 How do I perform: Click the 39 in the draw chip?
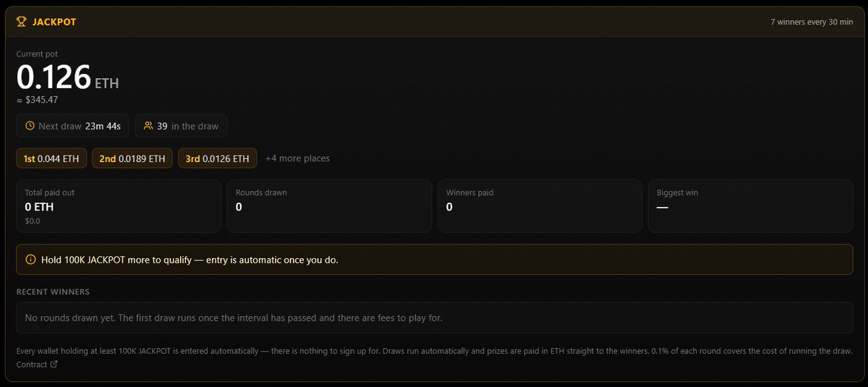tap(181, 126)
